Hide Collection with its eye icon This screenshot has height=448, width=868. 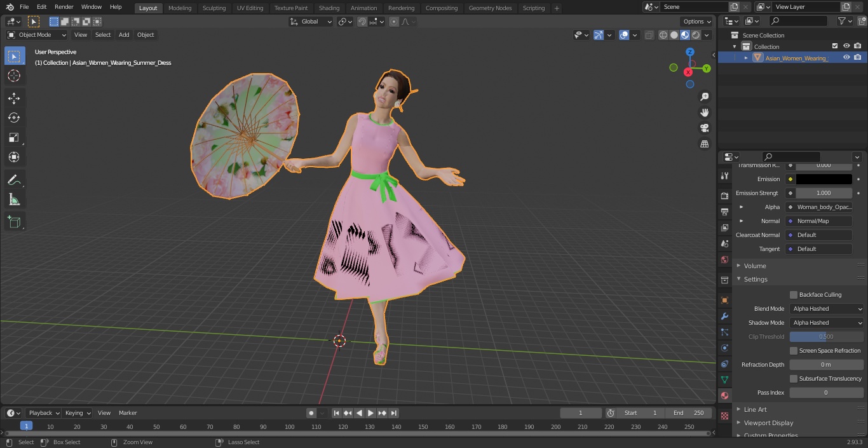click(846, 46)
